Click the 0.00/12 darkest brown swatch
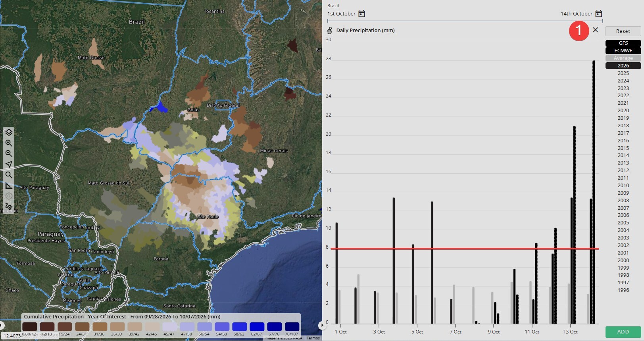The height and width of the screenshot is (341, 644). point(30,327)
